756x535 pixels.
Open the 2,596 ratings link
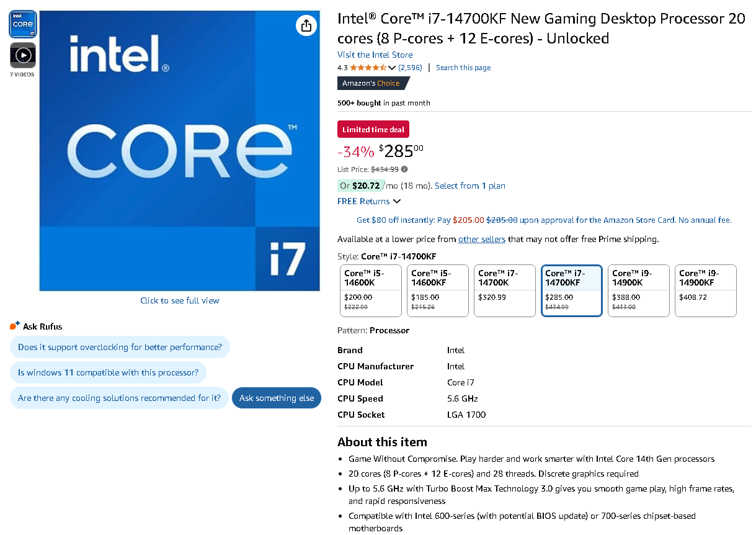(x=410, y=68)
